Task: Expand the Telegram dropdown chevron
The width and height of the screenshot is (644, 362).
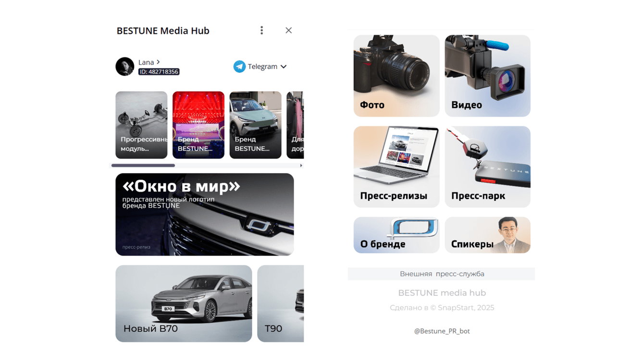Action: (284, 67)
